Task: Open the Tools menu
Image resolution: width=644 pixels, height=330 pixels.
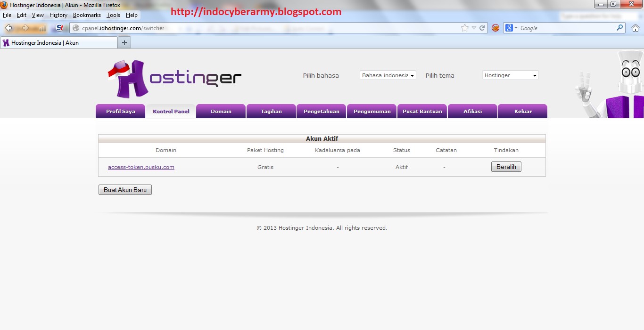Action: (x=113, y=15)
